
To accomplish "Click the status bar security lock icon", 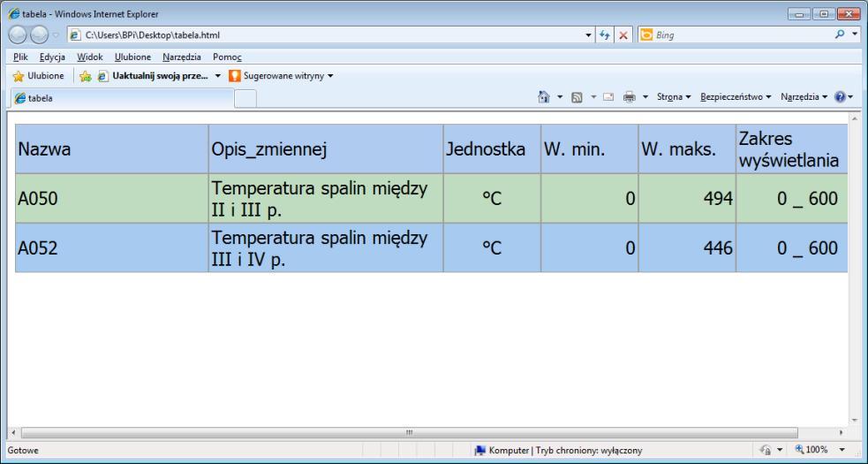I will click(x=766, y=450).
